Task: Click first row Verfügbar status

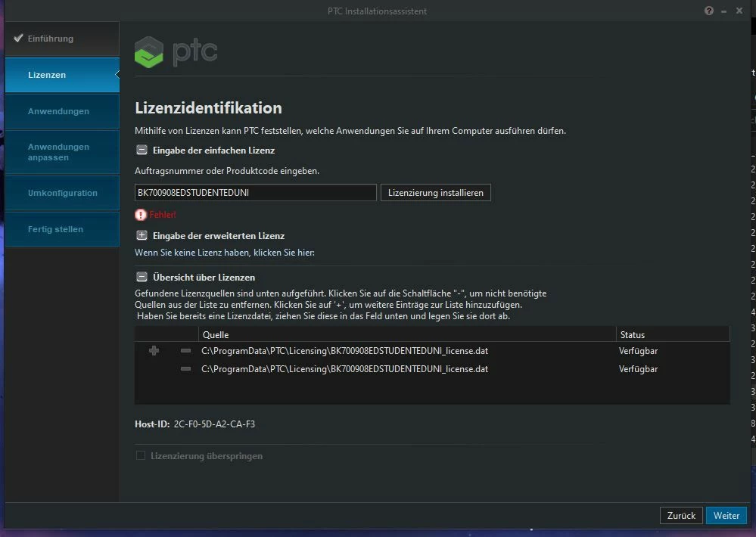Action: tap(639, 351)
